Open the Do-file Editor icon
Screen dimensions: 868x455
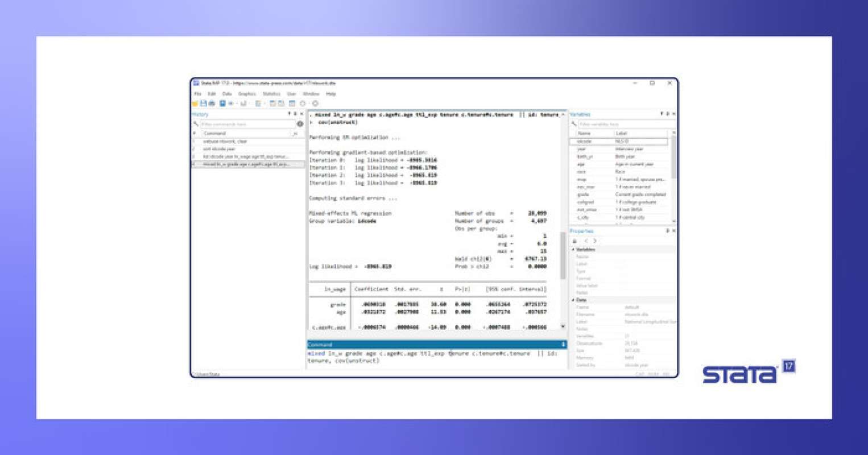[258, 102]
